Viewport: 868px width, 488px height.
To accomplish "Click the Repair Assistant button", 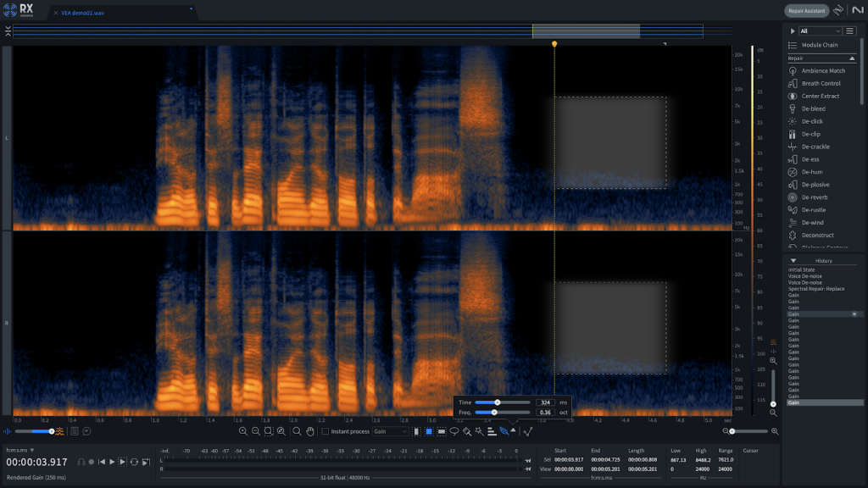I will [x=806, y=11].
